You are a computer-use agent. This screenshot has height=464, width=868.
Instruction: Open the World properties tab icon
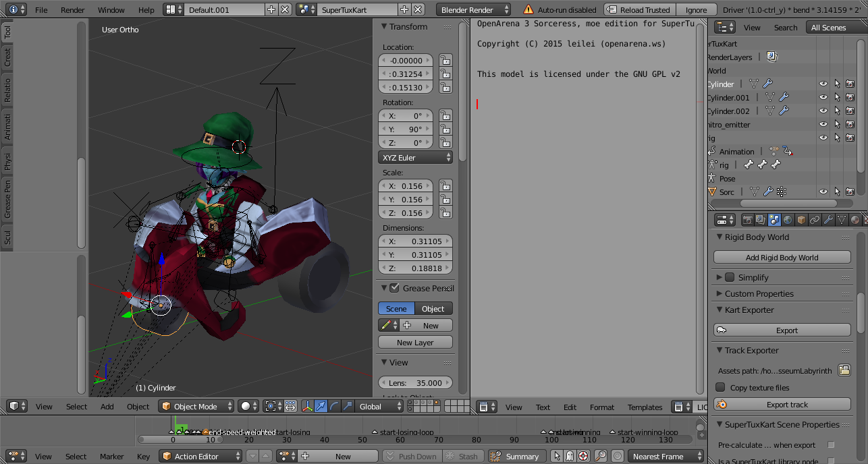tap(788, 220)
